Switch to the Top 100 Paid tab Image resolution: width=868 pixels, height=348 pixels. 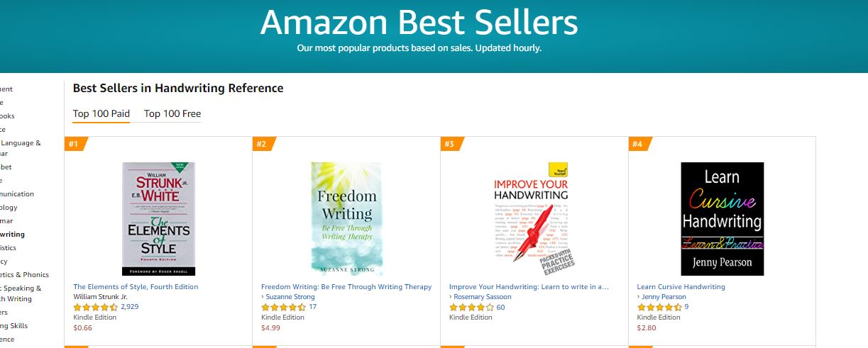(x=101, y=114)
